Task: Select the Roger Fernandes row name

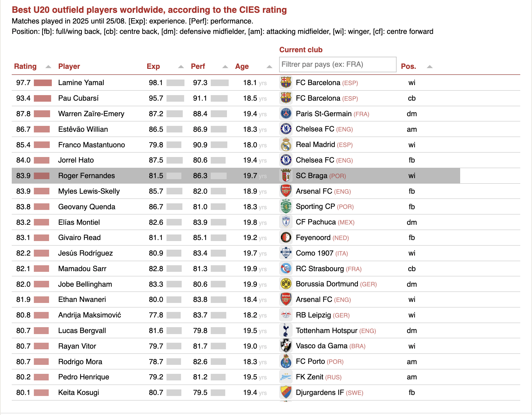Action: [x=86, y=176]
